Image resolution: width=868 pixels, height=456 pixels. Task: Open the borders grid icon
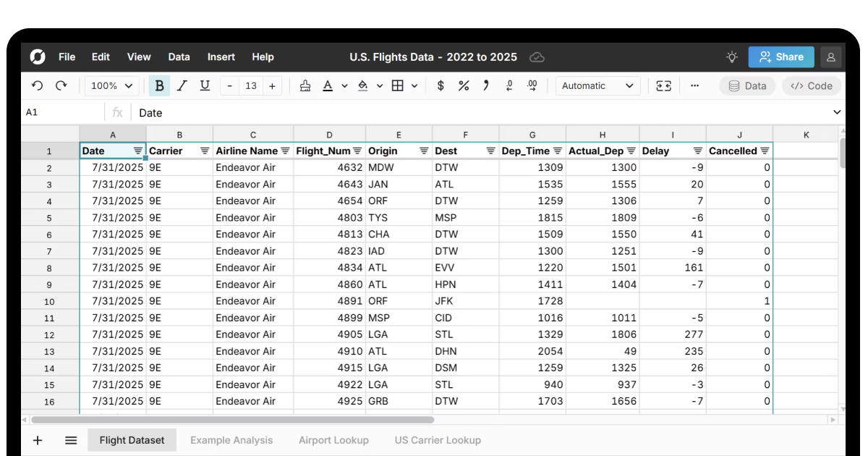(x=399, y=85)
